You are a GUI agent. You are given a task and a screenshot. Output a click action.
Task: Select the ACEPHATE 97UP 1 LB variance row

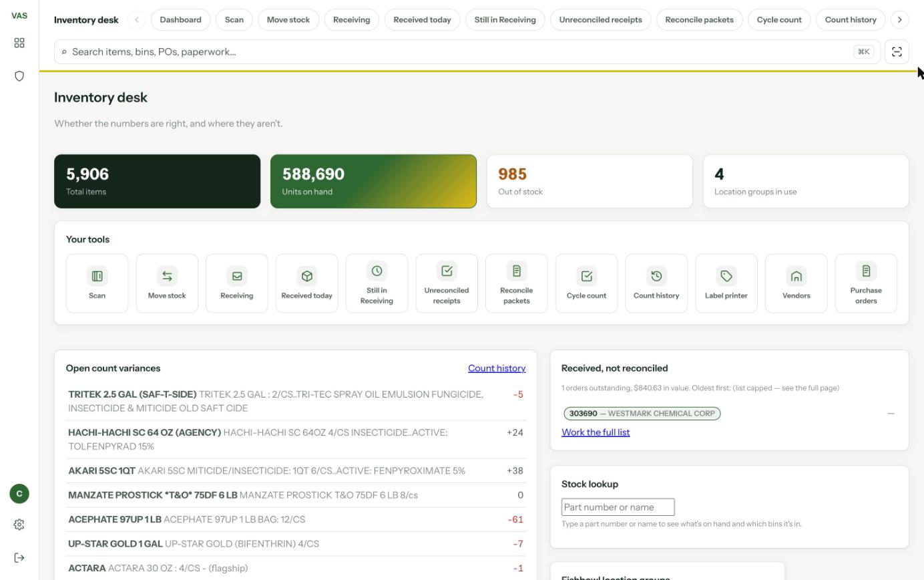[x=296, y=519]
